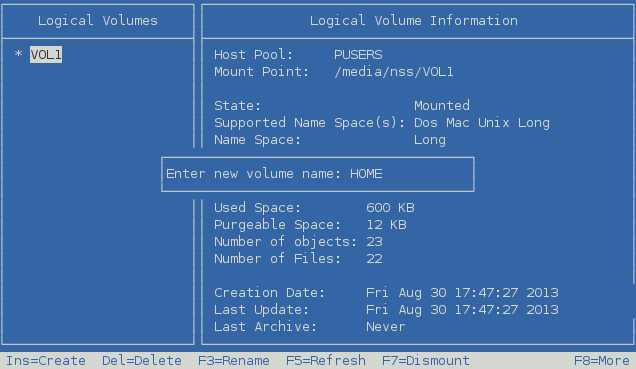Choose Del=Delete in the bottom bar
636x369 pixels.
tap(142, 360)
